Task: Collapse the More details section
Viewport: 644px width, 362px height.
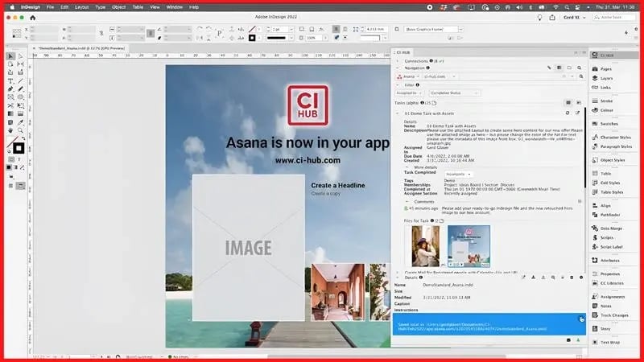Action: pos(407,167)
